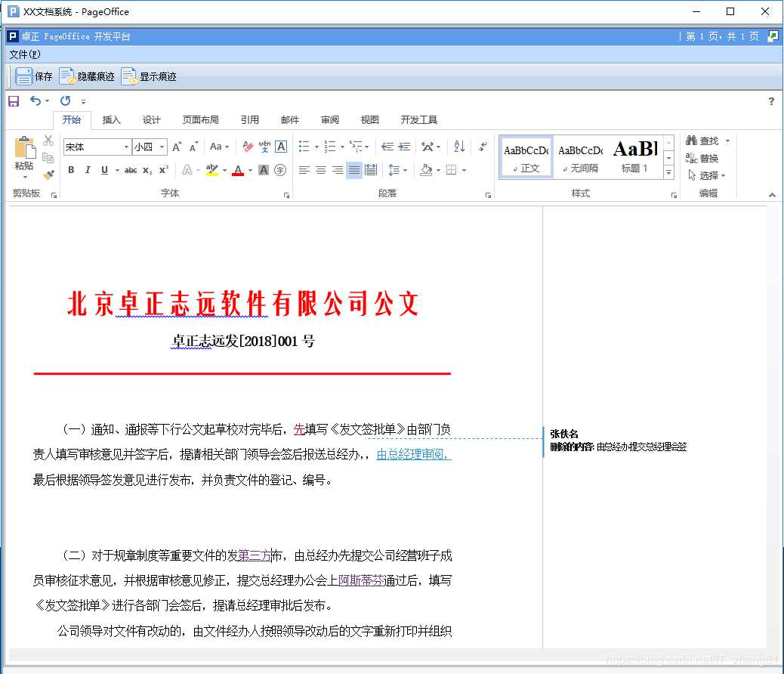
Task: Toggle italic formatting
Action: coord(88,170)
